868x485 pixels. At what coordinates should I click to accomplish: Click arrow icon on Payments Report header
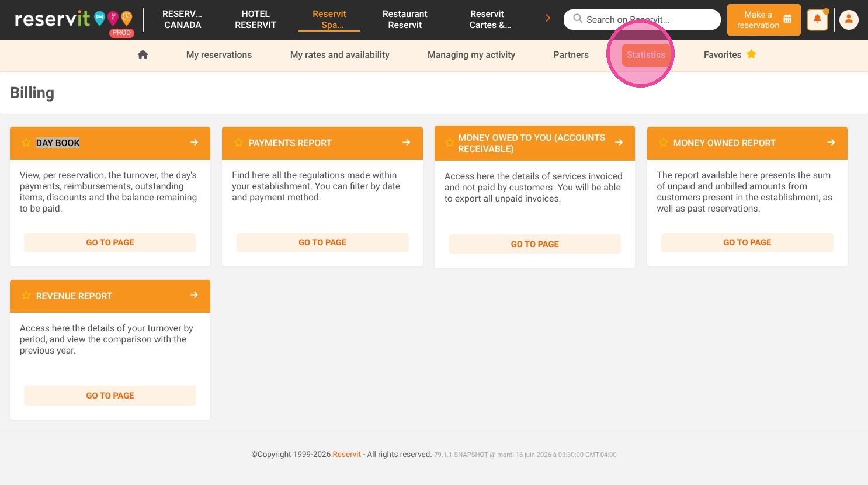[407, 143]
